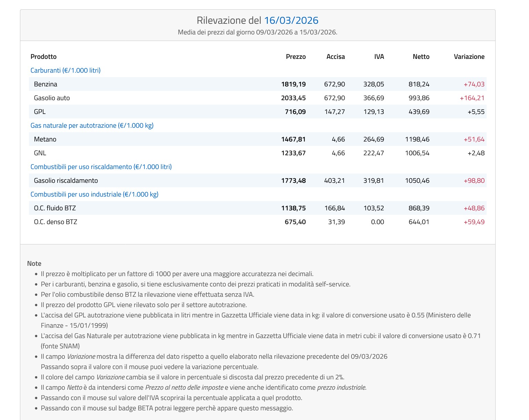Click the O.C. denso BTZ IVA value 0.00
The image size is (529, 420).
pyautogui.click(x=377, y=222)
